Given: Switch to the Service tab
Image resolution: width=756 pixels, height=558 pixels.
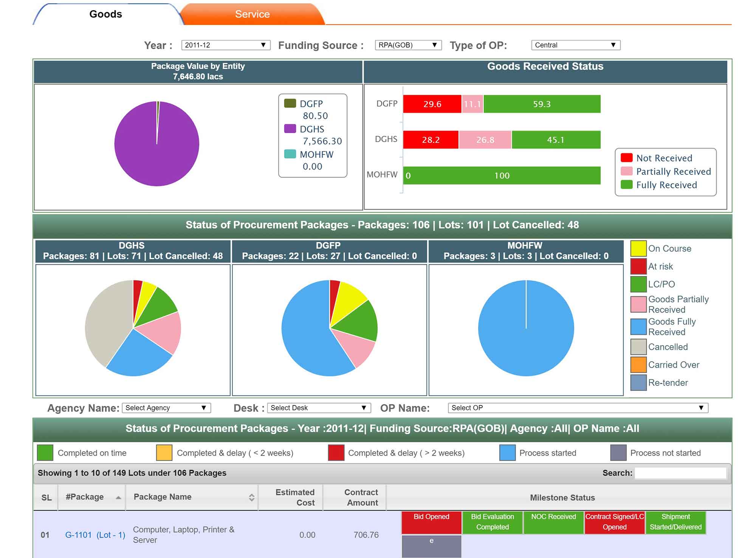Looking at the screenshot, I should pyautogui.click(x=252, y=14).
